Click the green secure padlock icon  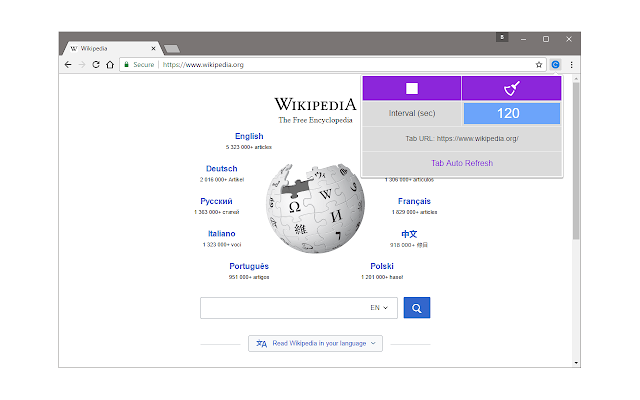click(x=127, y=64)
